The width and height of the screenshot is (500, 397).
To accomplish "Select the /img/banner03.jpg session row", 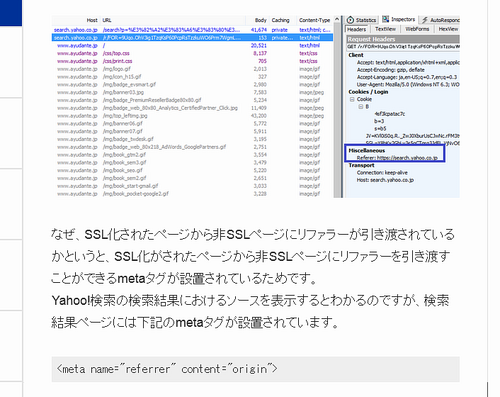I will (x=192, y=92).
